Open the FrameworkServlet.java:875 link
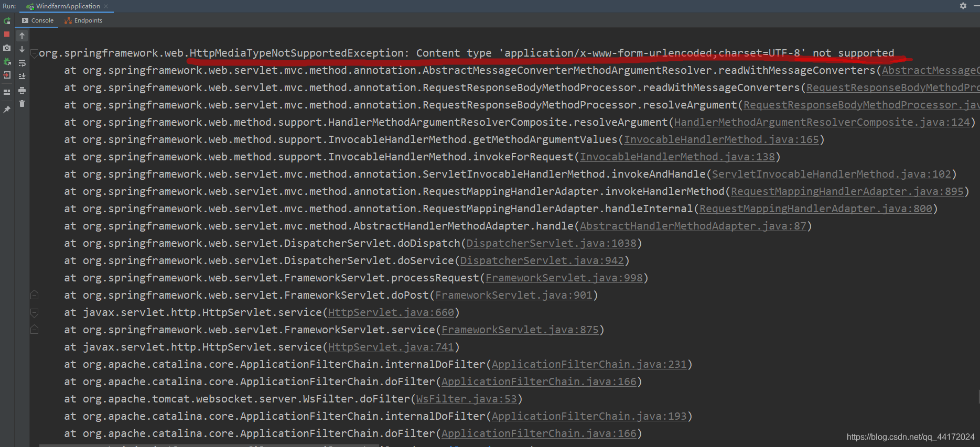The image size is (980, 447). tap(520, 330)
